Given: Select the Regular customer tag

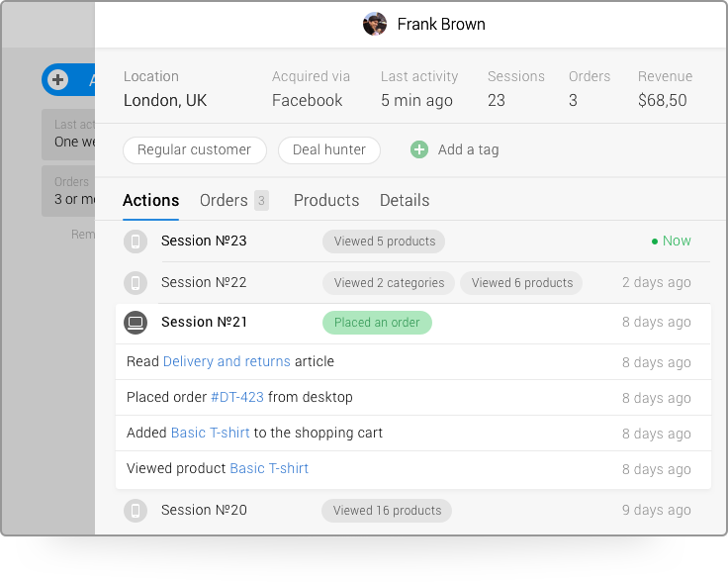Looking at the screenshot, I should pyautogui.click(x=194, y=150).
